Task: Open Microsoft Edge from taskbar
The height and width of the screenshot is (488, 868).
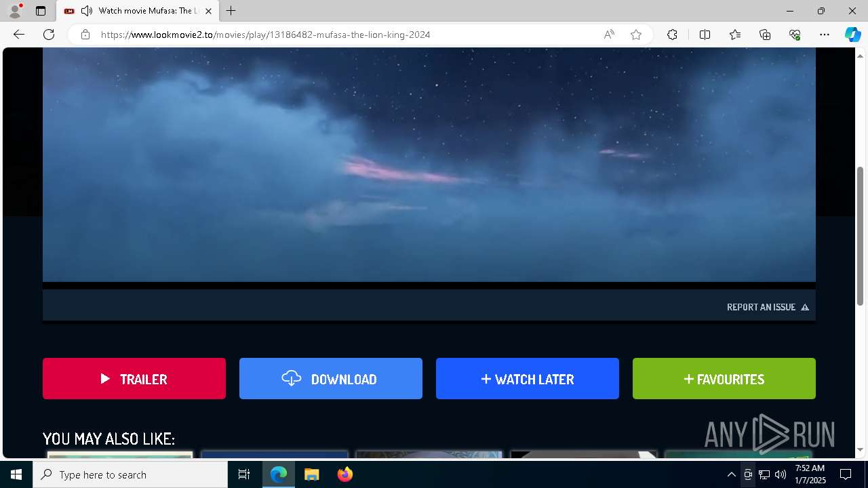Action: coord(279,474)
